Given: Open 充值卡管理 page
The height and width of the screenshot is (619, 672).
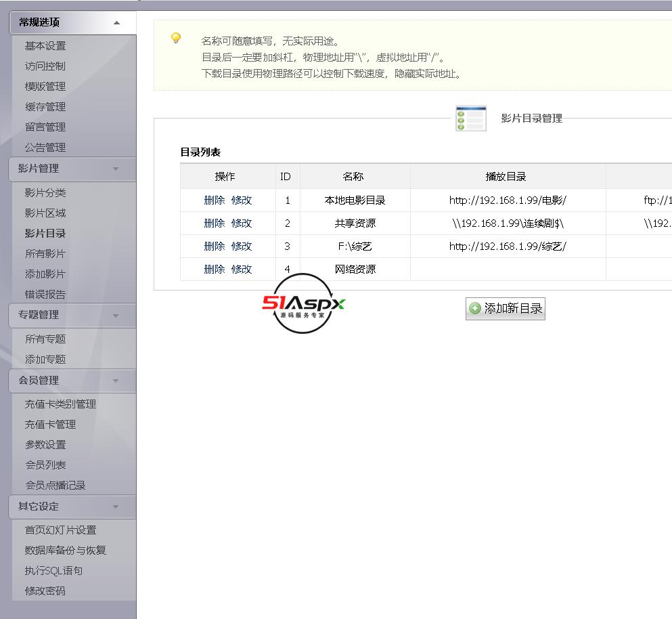Looking at the screenshot, I should coord(50,425).
